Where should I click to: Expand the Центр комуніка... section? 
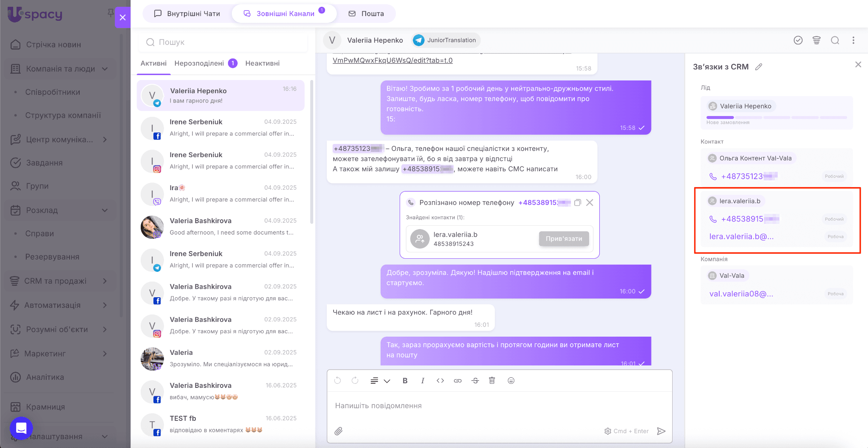coord(105,139)
